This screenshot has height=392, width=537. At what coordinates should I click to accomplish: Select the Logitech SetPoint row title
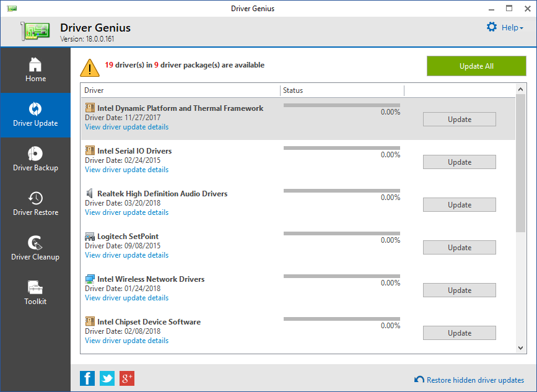click(128, 236)
